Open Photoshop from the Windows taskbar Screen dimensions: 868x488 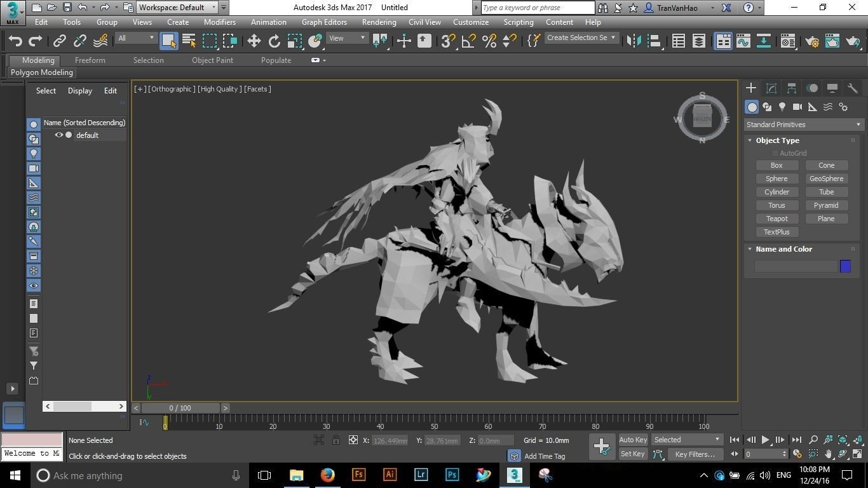[452, 475]
